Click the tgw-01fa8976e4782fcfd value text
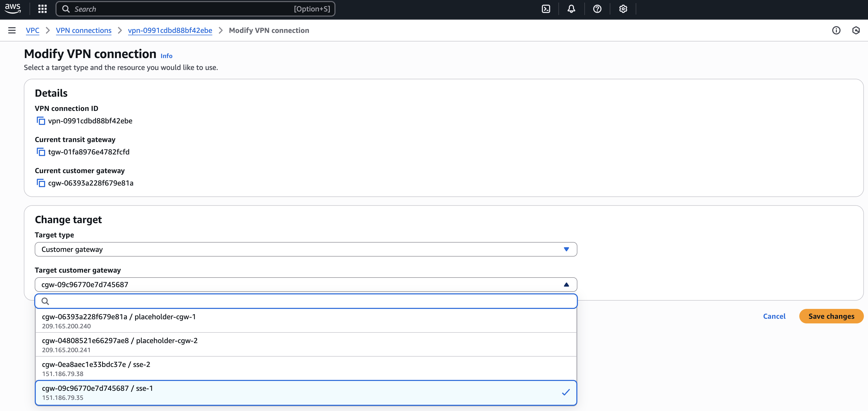The height and width of the screenshot is (411, 868). (89, 152)
